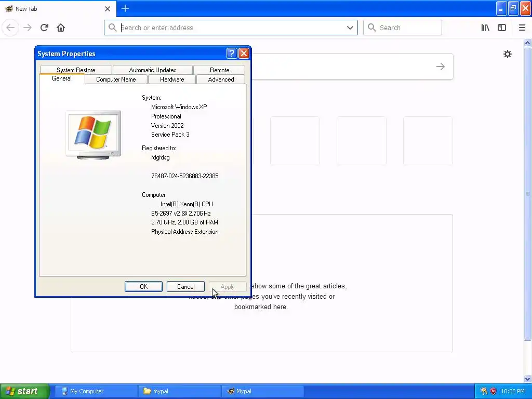
Task: Click the browser Search field
Action: [x=403, y=28]
